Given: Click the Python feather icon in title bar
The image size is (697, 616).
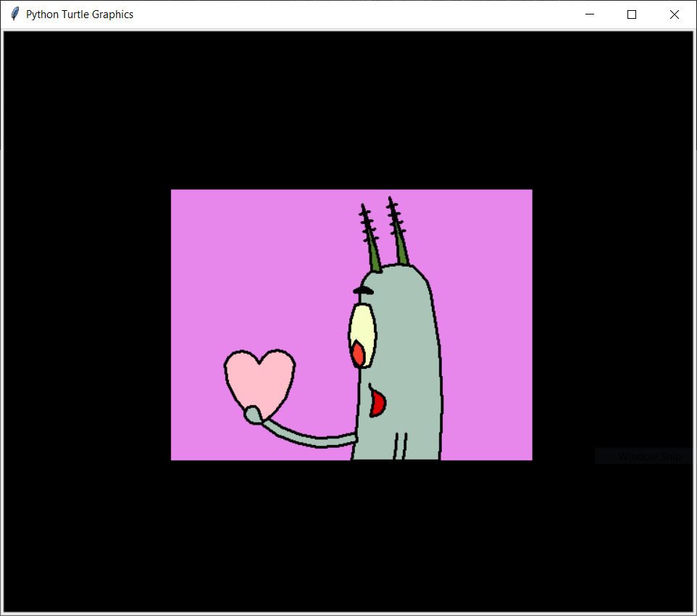Looking at the screenshot, I should (x=14, y=14).
